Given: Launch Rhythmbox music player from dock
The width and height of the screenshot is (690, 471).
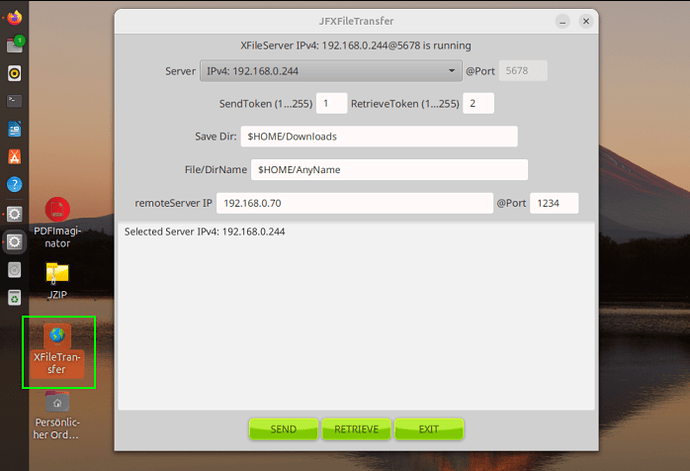Looking at the screenshot, I should [15, 73].
